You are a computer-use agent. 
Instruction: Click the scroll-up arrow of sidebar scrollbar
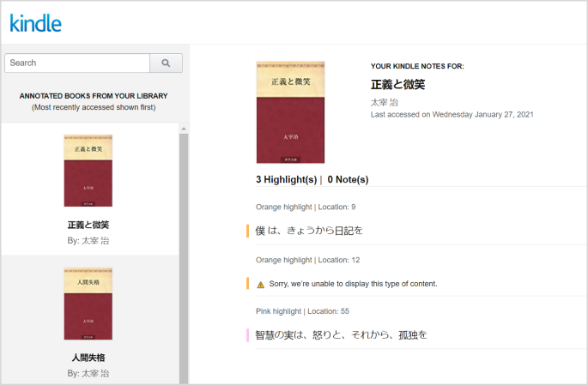pos(184,129)
